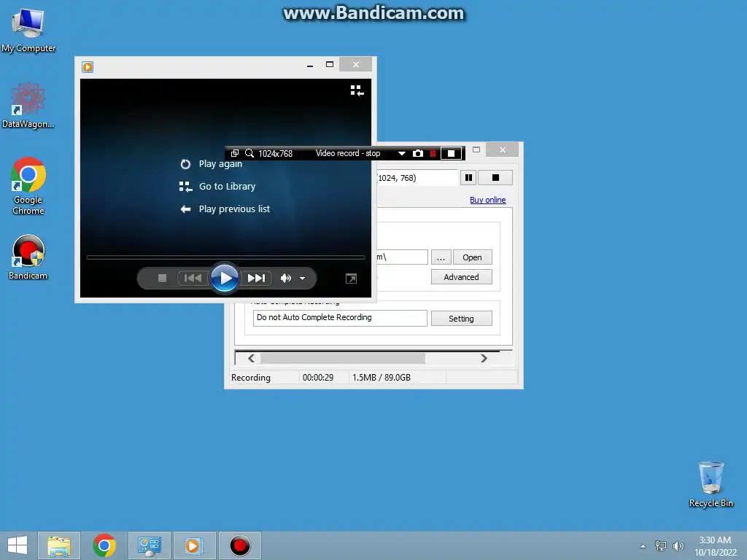747x560 pixels.
Task: Mute the Media Player volume
Action: [285, 278]
